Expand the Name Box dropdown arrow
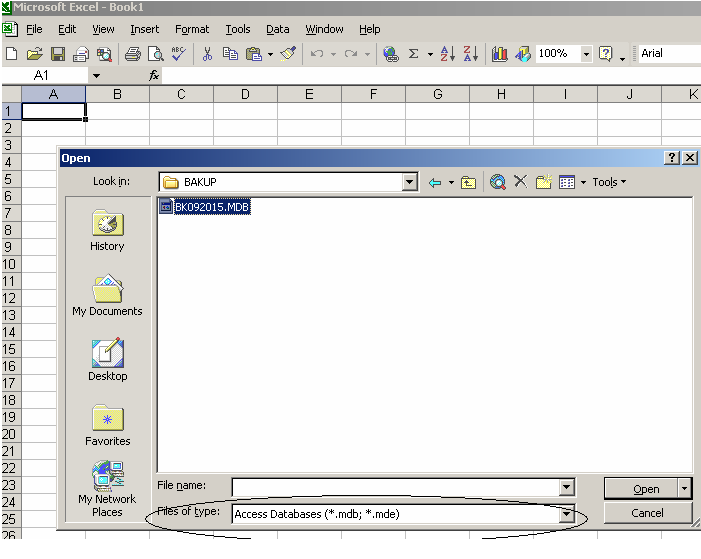 click(96, 76)
